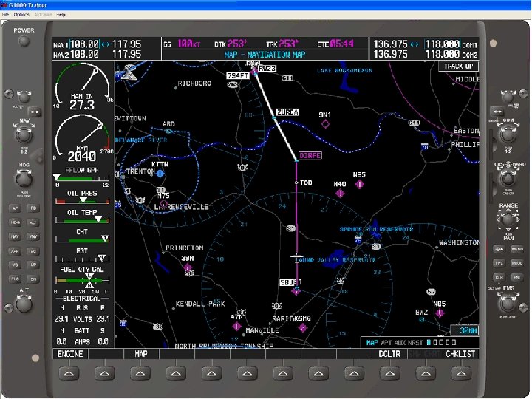Image resolution: width=532 pixels, height=399 pixels.
Task: Click the PROC procedures key
Action: pyautogui.click(x=517, y=263)
